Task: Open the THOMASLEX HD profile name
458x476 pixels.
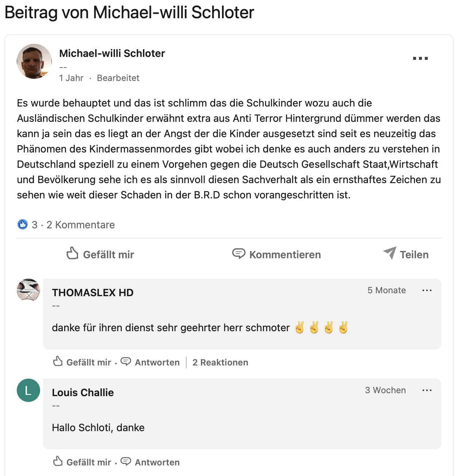Action: tap(93, 293)
